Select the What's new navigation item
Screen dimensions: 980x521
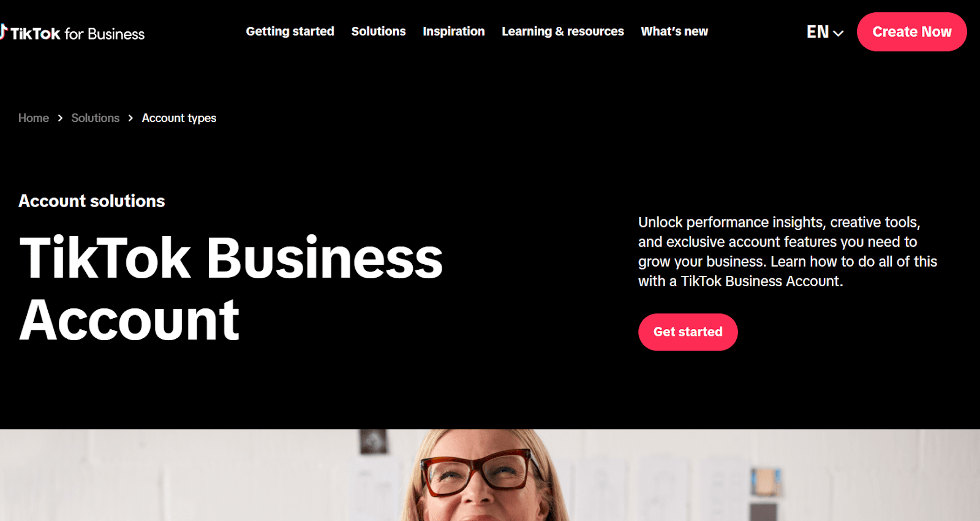coord(674,31)
